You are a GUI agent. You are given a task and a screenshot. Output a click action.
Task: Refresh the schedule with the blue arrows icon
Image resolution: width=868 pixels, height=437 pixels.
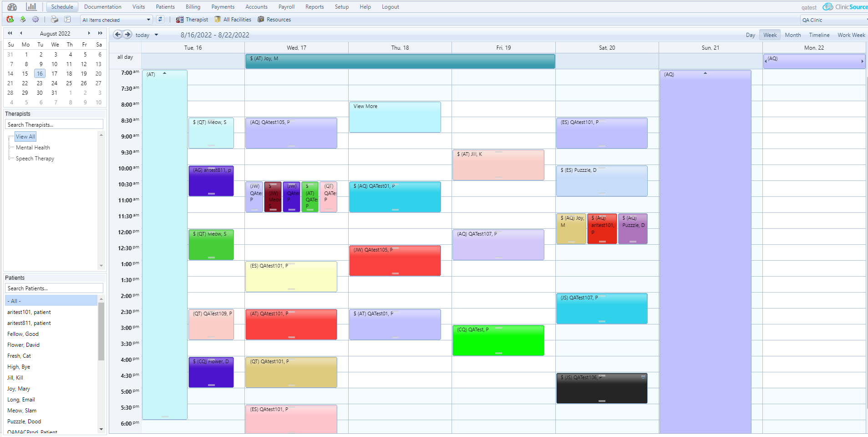pyautogui.click(x=160, y=19)
